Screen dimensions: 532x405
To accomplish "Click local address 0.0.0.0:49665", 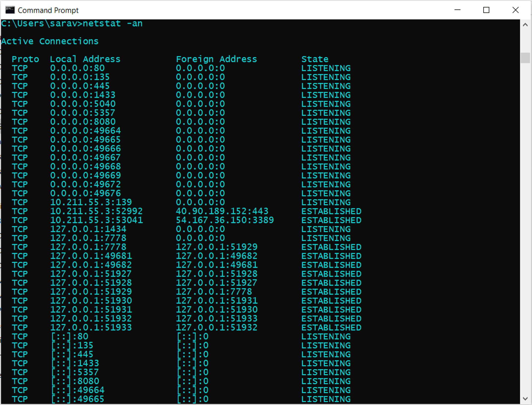I will 85,140.
